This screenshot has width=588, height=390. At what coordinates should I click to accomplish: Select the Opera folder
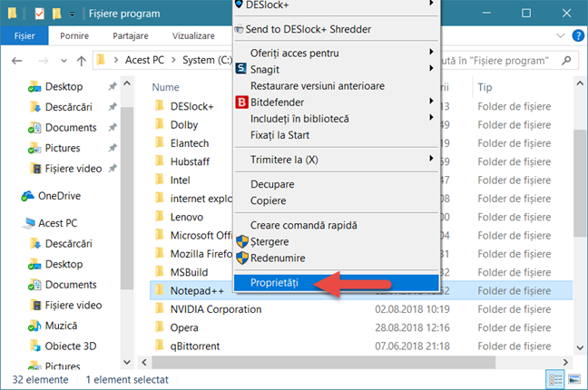[x=183, y=327]
